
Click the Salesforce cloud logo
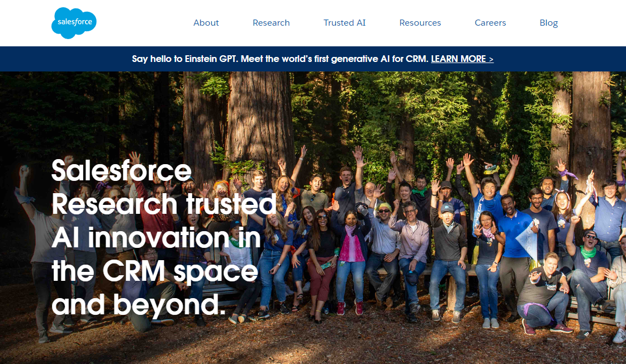(x=74, y=23)
